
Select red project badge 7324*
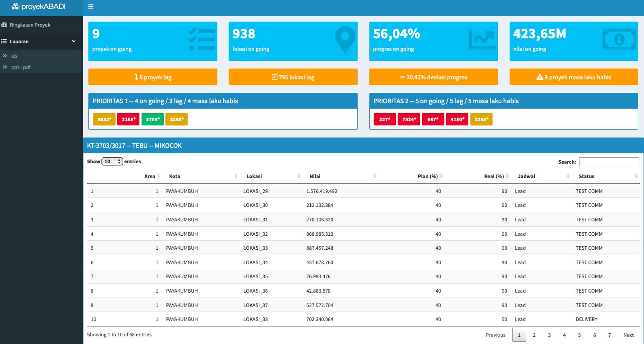(x=409, y=119)
